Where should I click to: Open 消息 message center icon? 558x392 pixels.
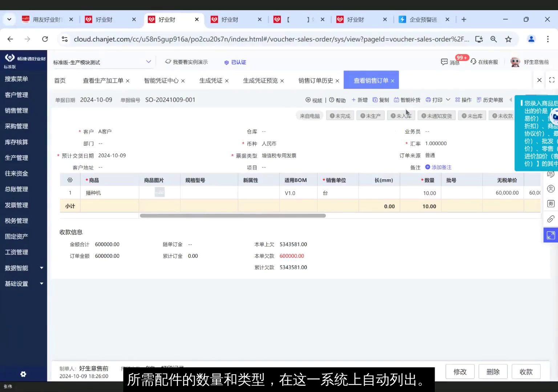pyautogui.click(x=450, y=62)
